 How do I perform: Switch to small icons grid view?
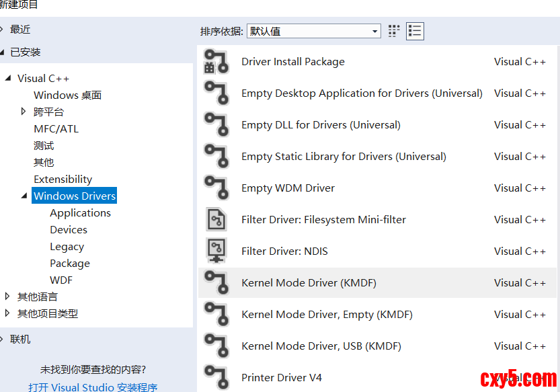pos(394,31)
